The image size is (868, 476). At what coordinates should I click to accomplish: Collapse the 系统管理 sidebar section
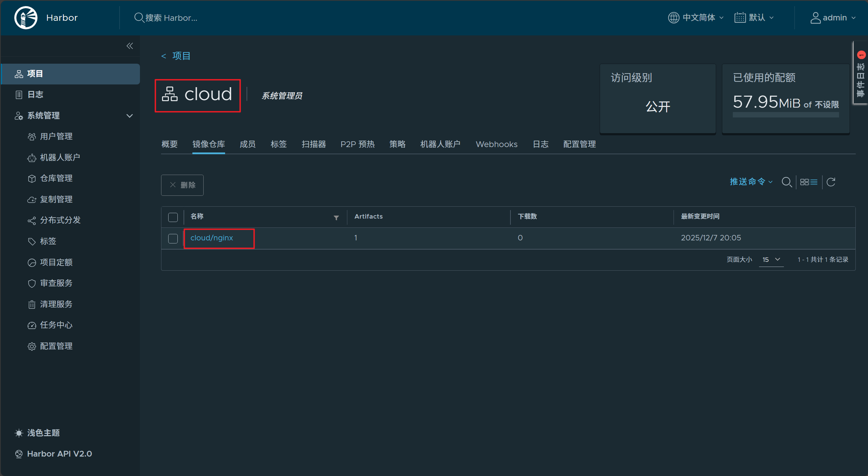pyautogui.click(x=129, y=116)
